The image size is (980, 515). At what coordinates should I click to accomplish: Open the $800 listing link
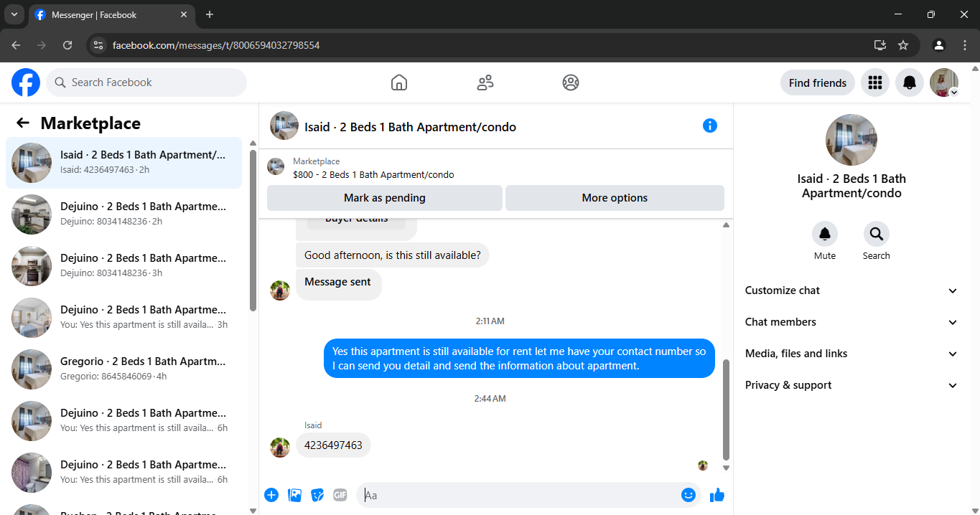coord(373,174)
